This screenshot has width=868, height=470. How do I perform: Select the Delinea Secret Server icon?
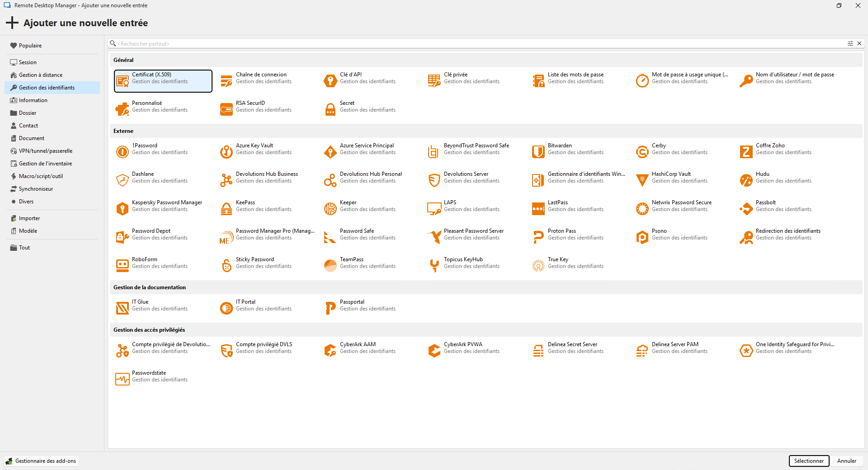[x=538, y=351]
